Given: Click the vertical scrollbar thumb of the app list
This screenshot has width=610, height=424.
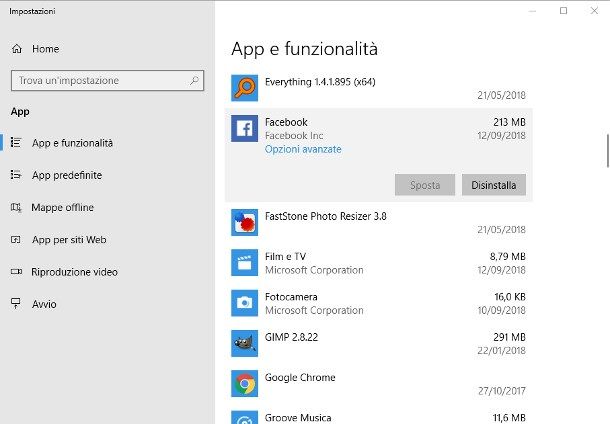Looking at the screenshot, I should coord(608,151).
